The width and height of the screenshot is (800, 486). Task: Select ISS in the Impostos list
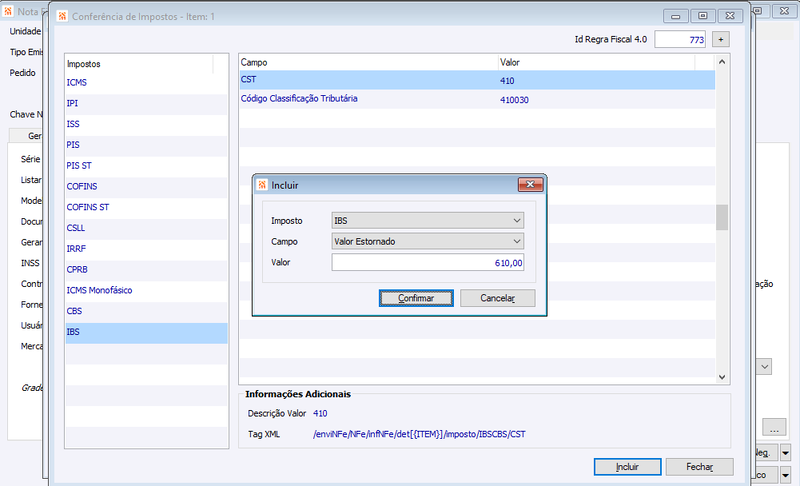pos(146,124)
